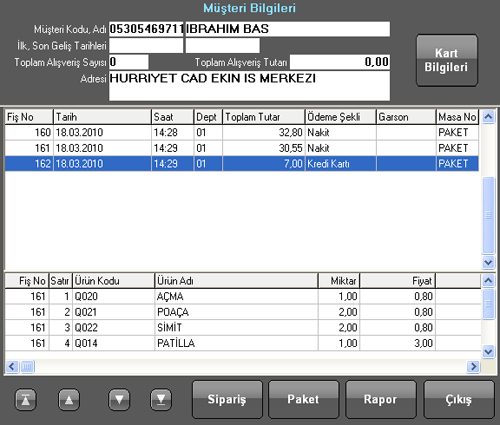Go to previous record with up arrow icon
Image resolution: width=500 pixels, height=425 pixels.
tap(69, 399)
